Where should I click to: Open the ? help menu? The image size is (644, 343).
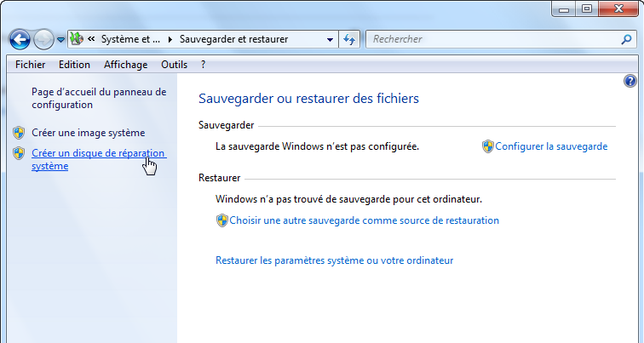click(203, 65)
